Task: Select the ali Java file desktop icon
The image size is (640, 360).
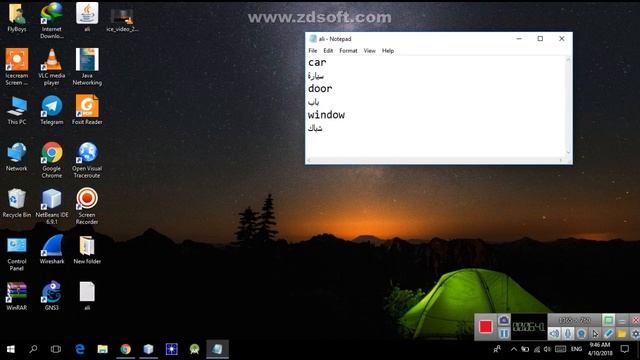Action: point(87,18)
